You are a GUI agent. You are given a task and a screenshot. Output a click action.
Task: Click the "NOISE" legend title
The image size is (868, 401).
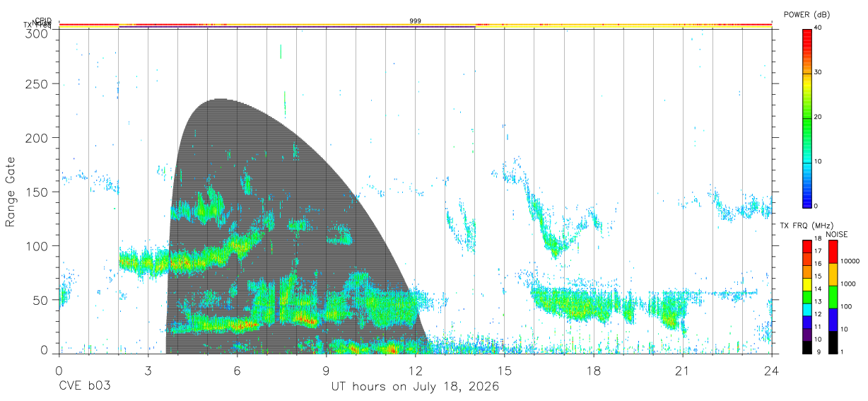coord(838,234)
